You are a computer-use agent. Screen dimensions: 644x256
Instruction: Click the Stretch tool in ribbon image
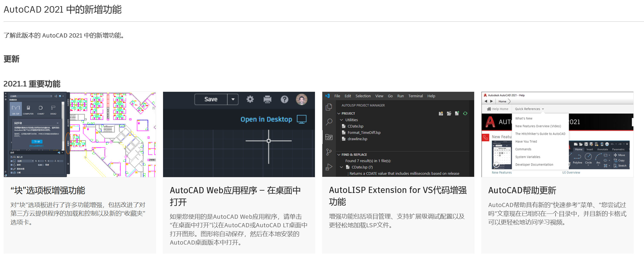pyautogui.click(x=620, y=166)
